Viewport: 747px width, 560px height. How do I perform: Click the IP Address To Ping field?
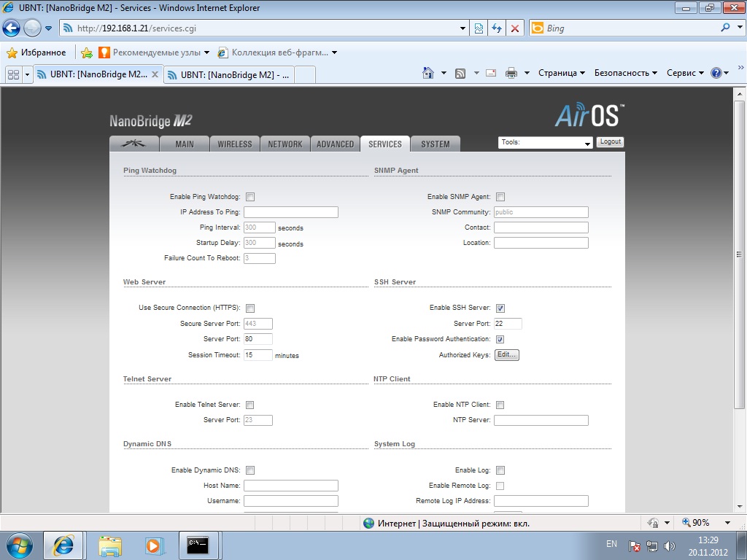291,212
